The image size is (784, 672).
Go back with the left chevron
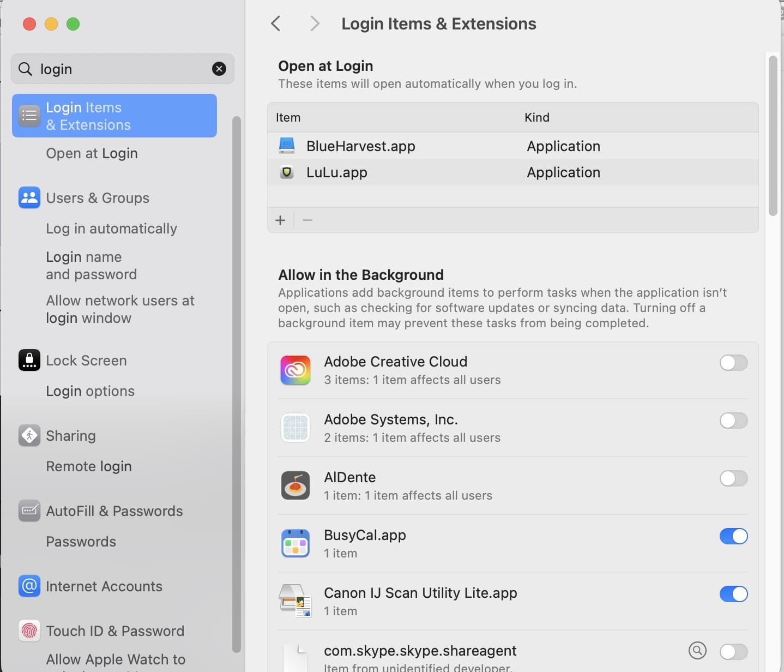tap(276, 23)
